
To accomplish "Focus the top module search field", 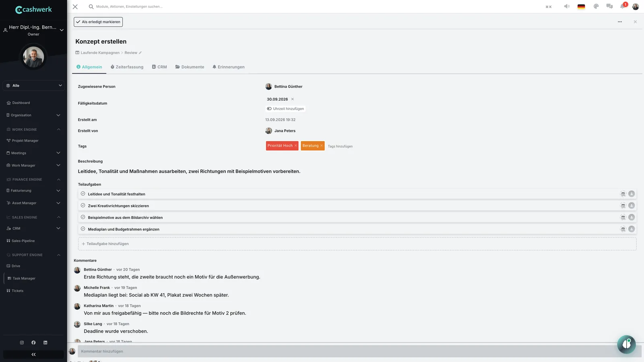I will tap(129, 6).
